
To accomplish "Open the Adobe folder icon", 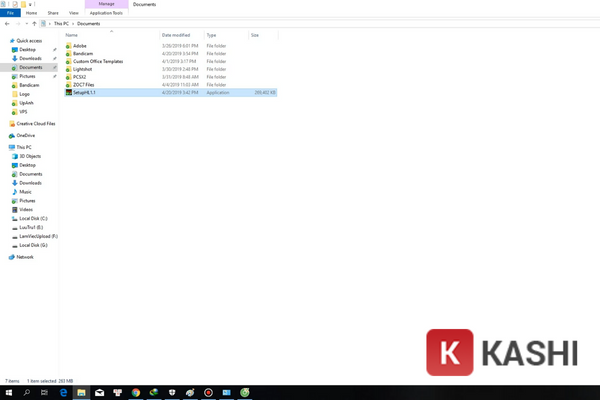I will pos(68,46).
